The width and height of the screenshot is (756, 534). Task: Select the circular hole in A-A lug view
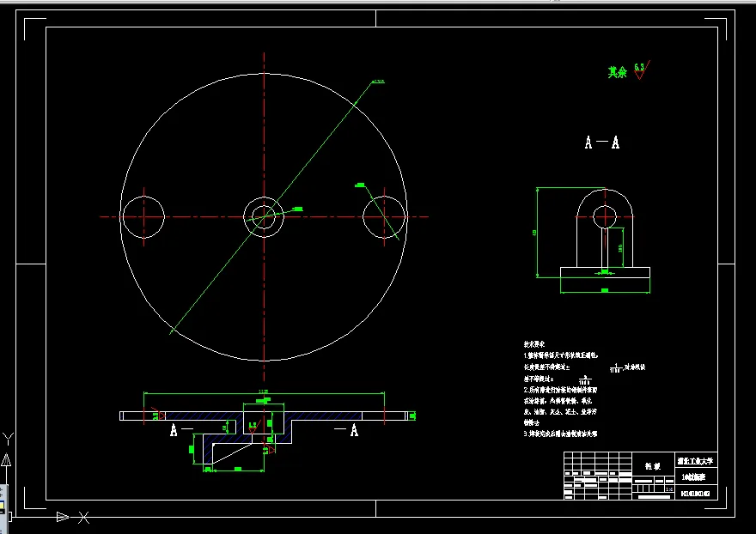point(605,217)
